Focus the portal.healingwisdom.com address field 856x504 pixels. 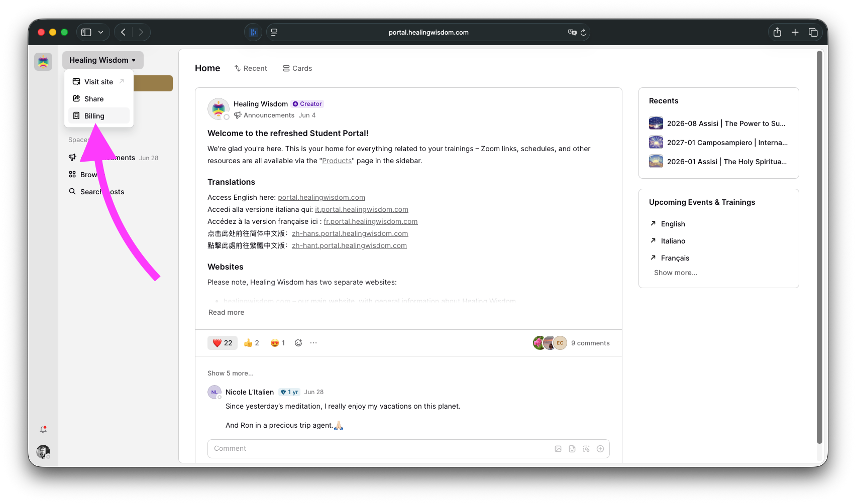click(x=428, y=32)
